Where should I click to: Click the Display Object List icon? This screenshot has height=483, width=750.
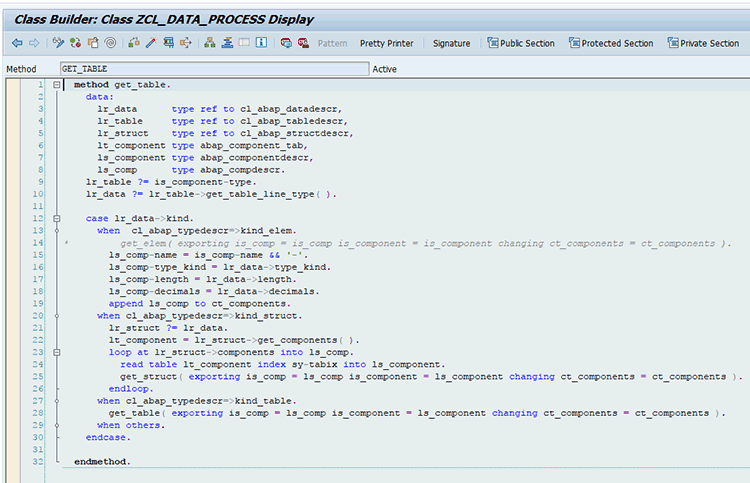[x=186, y=43]
